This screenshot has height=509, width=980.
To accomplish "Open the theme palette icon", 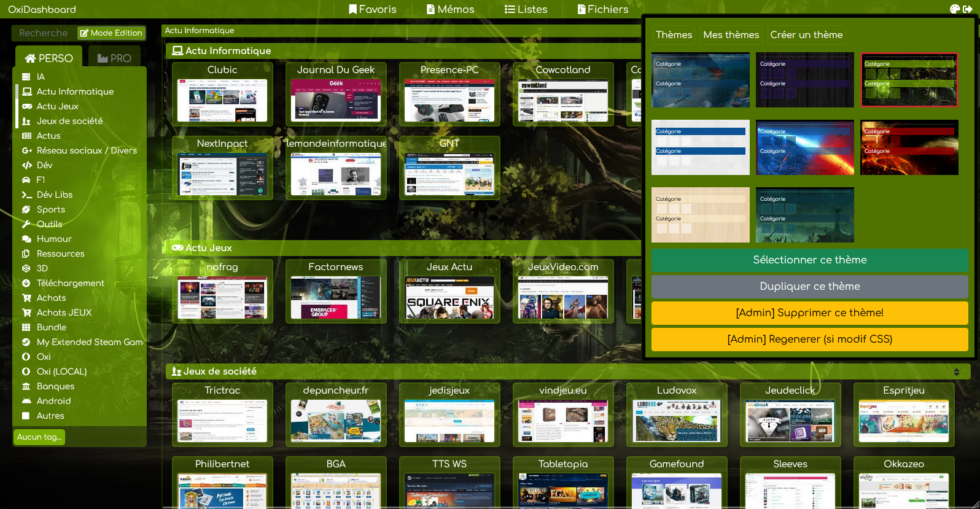I will pos(954,9).
